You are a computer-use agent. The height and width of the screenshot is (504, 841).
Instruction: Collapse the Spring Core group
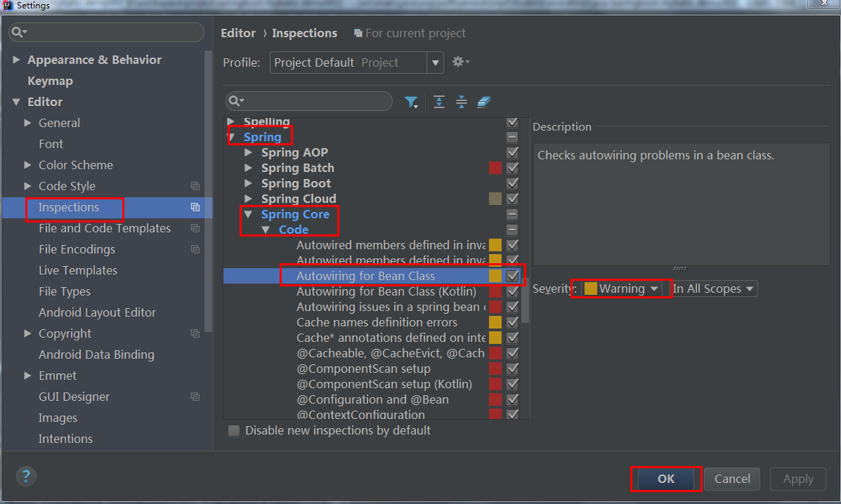click(x=248, y=214)
